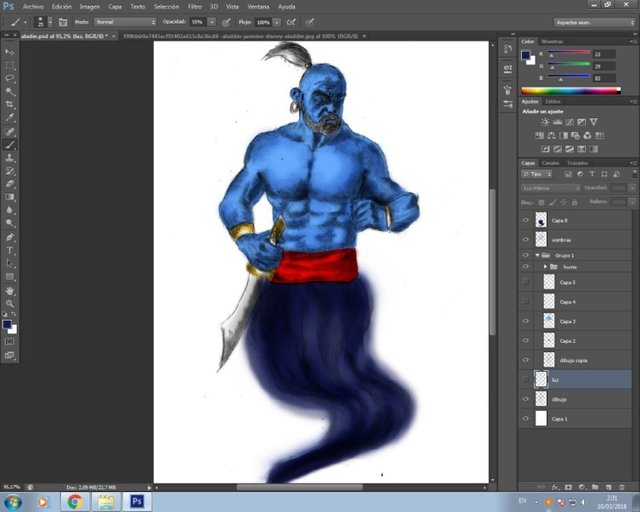
Task: Select the Spot Healing Brush tool
Action: (x=9, y=131)
